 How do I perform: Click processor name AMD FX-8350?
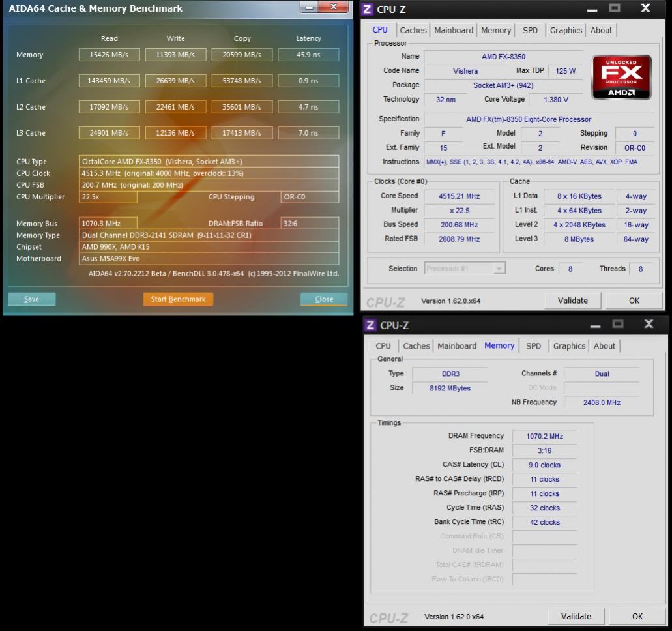[504, 57]
